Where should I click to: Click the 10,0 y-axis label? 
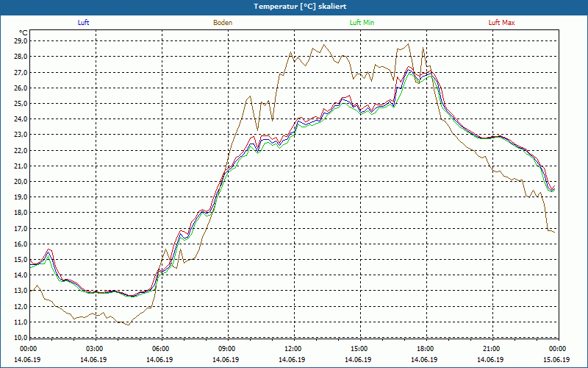21,338
